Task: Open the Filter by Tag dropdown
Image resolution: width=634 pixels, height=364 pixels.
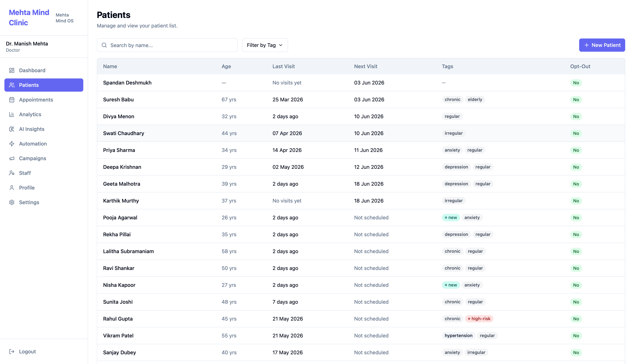Action: [x=265, y=45]
